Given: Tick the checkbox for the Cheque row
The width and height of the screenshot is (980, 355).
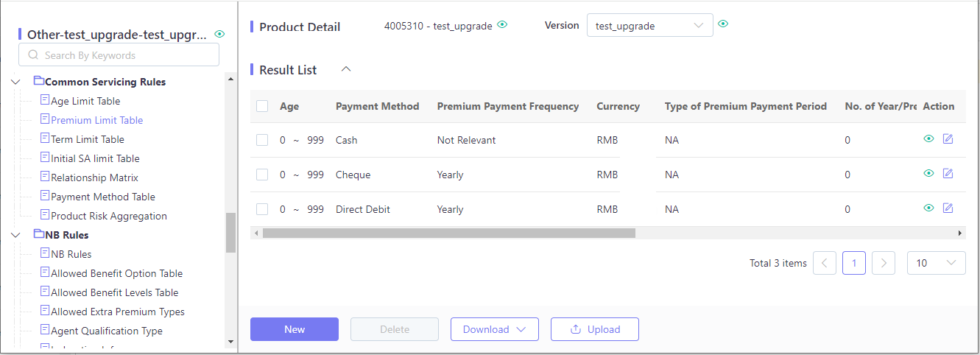Looking at the screenshot, I should point(262,175).
